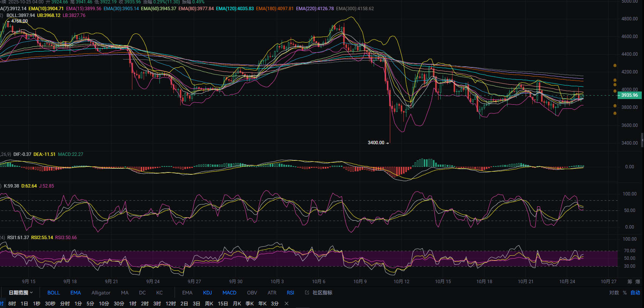Click the topmost price alert bell
The height and width of the screenshot is (308, 644).
[615, 66]
